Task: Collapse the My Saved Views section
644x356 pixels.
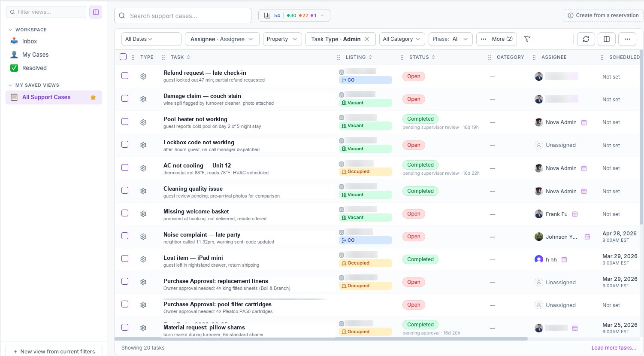Action: point(10,85)
